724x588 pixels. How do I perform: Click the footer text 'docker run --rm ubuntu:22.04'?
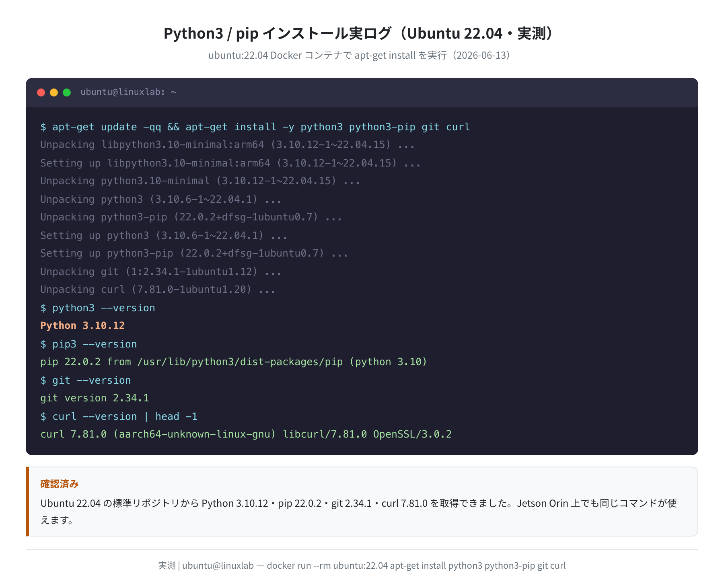(327, 565)
